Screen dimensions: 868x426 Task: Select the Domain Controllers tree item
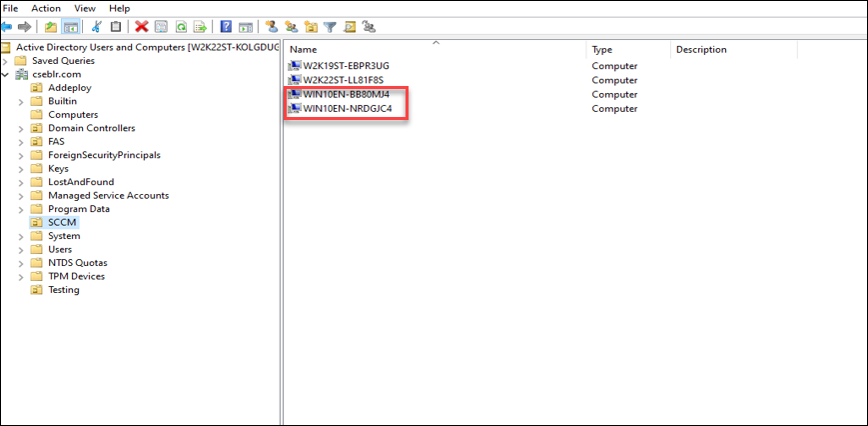coord(91,128)
